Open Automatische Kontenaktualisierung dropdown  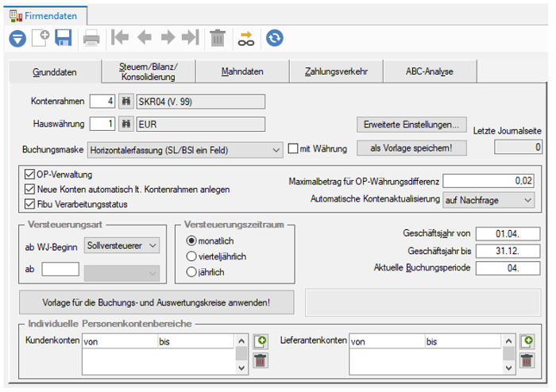pyautogui.click(x=488, y=200)
